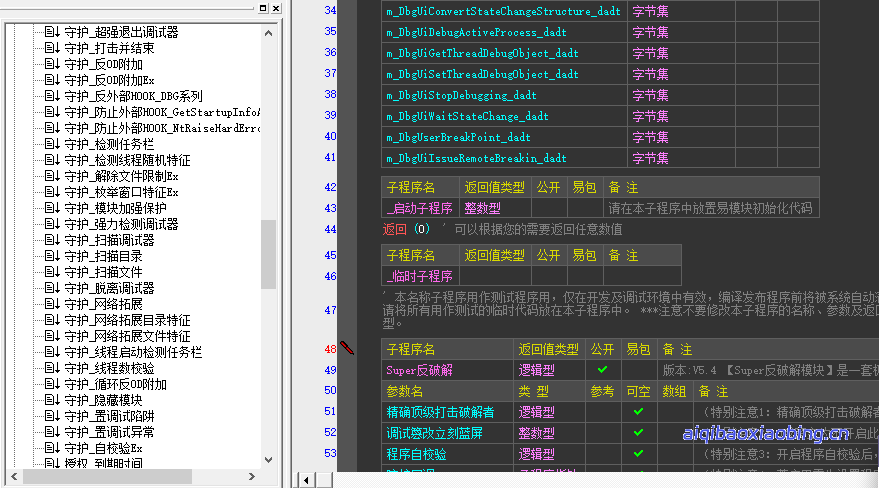
Task: Click the tree's horizontal scrollbar right arrow
Action: [250, 478]
